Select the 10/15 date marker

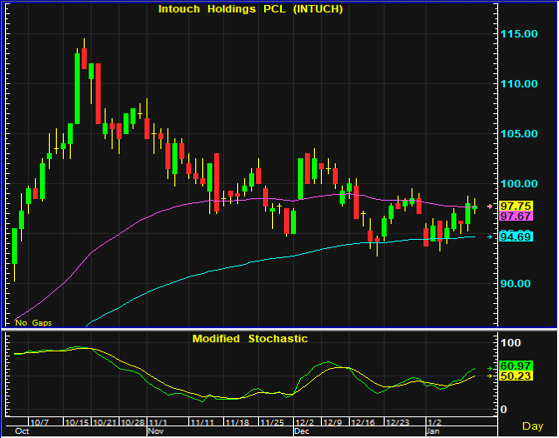[x=77, y=423]
